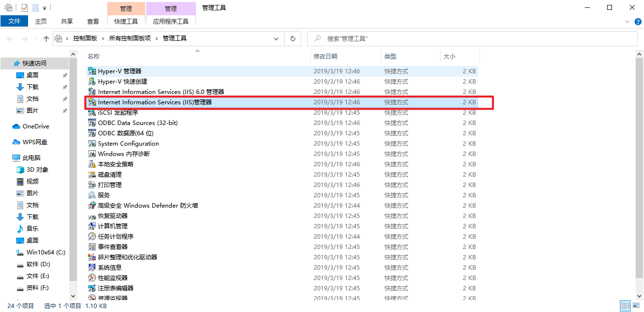Select the IIS 6.0 管理器 shortcut icon
644x312 pixels.
tap(92, 92)
